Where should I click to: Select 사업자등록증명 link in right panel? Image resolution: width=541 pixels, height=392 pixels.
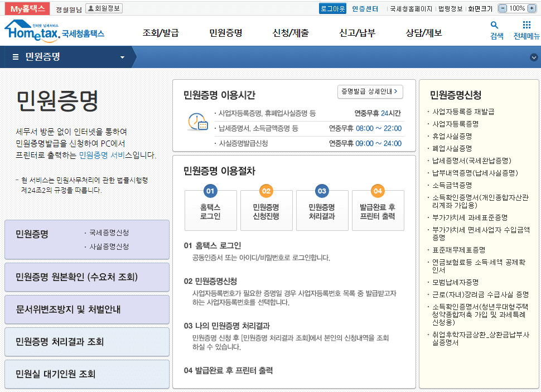coord(455,124)
